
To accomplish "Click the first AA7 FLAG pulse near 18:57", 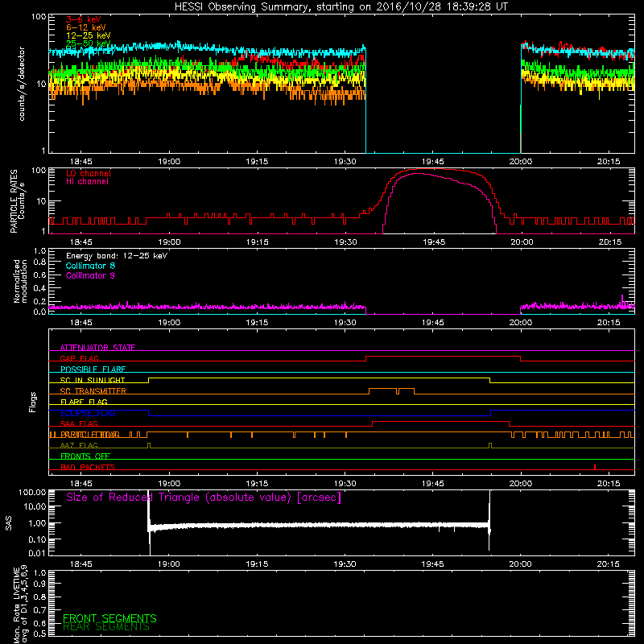I will pyautogui.click(x=149, y=445).
